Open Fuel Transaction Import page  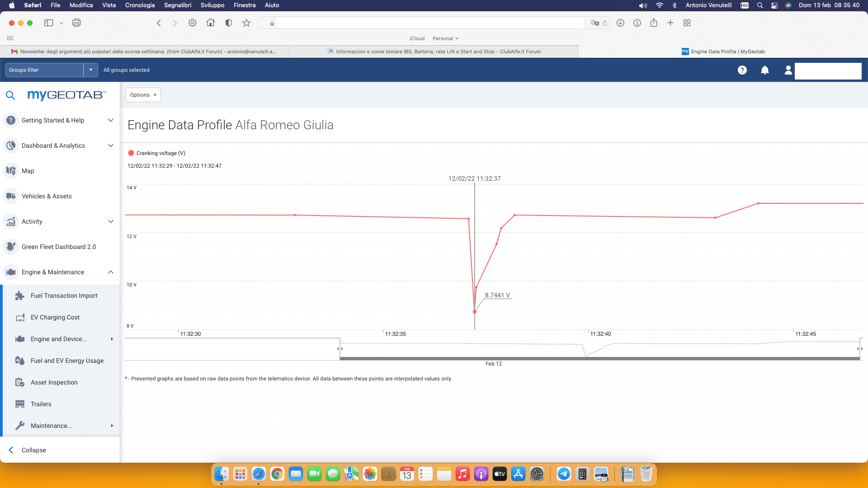pyautogui.click(x=64, y=296)
